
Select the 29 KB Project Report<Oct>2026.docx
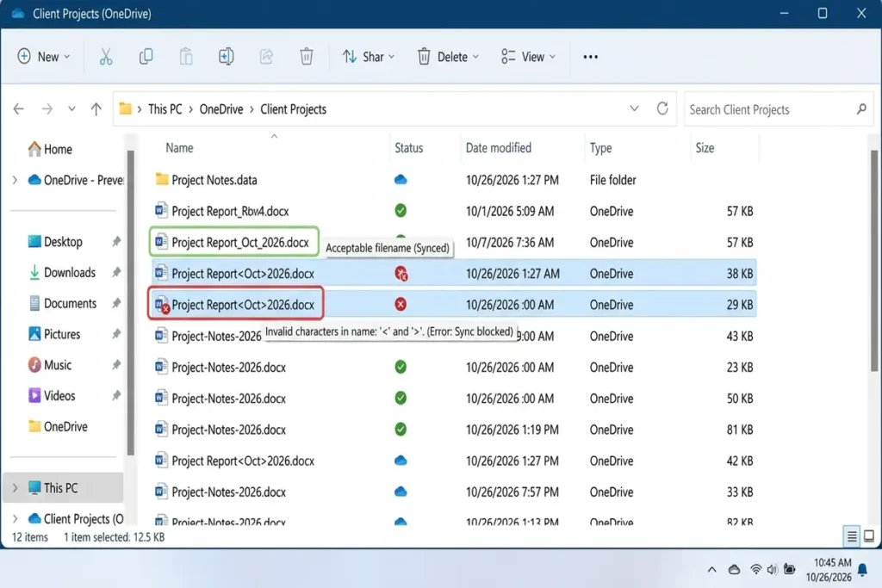[x=453, y=305]
